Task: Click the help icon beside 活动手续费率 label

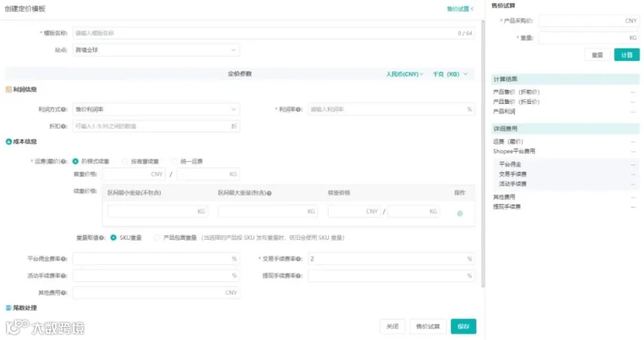Action: pos(64,276)
